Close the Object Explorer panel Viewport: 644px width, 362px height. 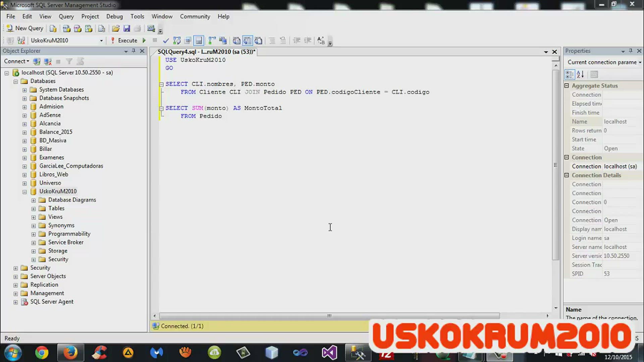click(142, 51)
